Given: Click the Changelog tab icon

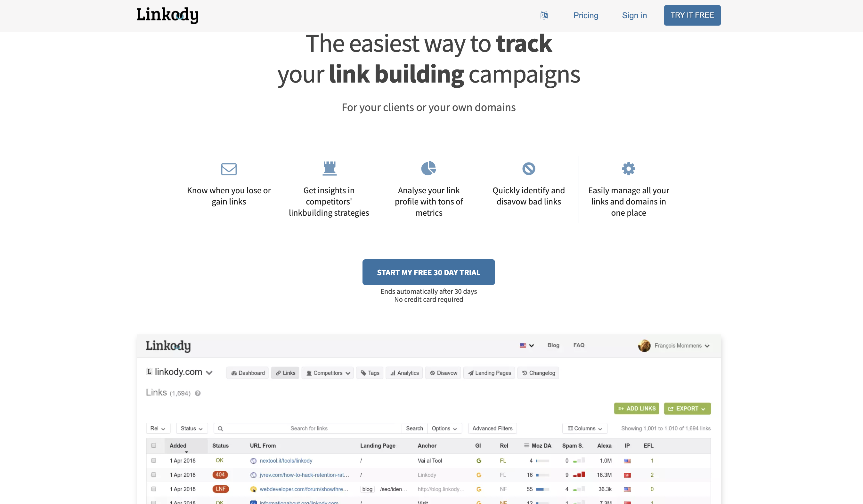Looking at the screenshot, I should pyautogui.click(x=524, y=372).
